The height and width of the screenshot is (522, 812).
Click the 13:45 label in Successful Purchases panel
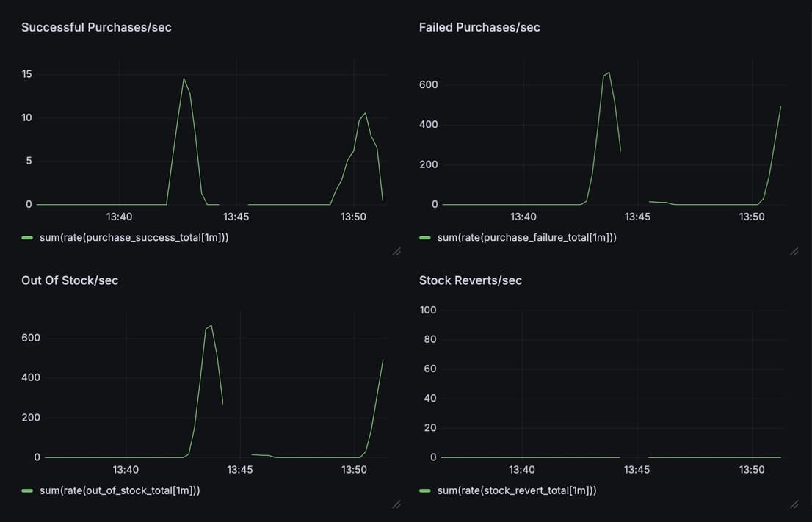point(236,217)
